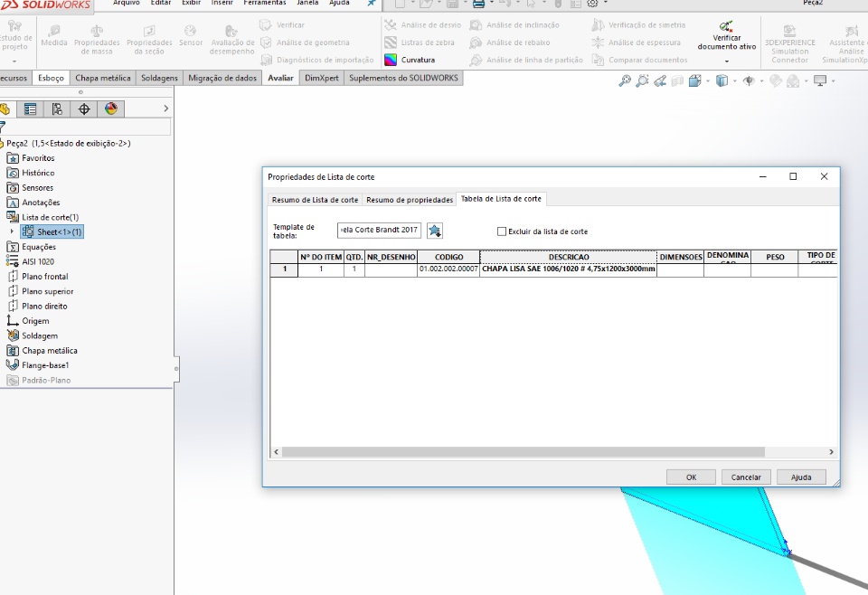Select Chapa metálica feature tree item
Viewport: 868px width, 595px height.
pyautogui.click(x=42, y=350)
